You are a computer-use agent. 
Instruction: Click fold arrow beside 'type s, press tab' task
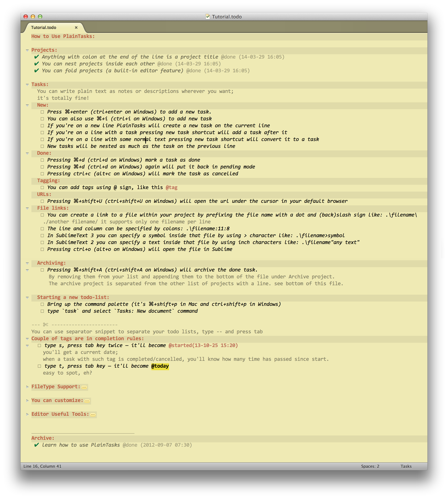(x=27, y=346)
